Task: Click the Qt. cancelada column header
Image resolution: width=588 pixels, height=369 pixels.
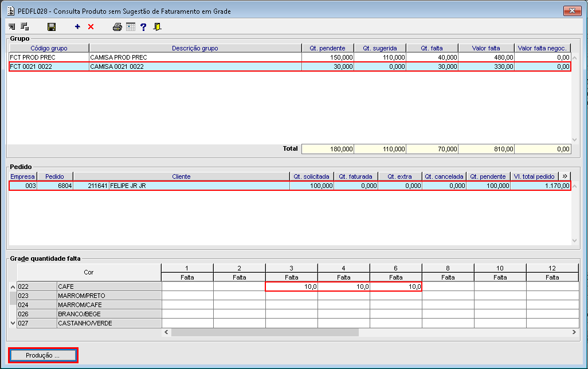Action: pos(444,176)
